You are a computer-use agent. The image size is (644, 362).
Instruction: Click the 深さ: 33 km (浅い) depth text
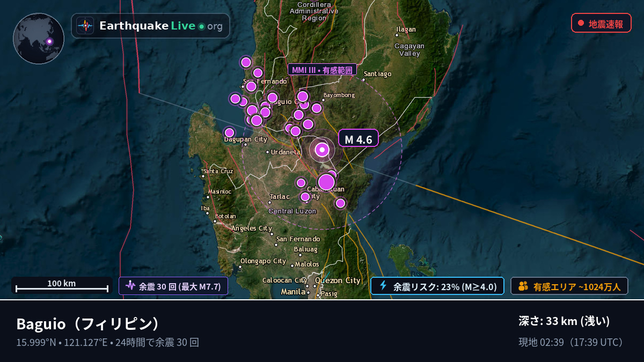pos(565,321)
